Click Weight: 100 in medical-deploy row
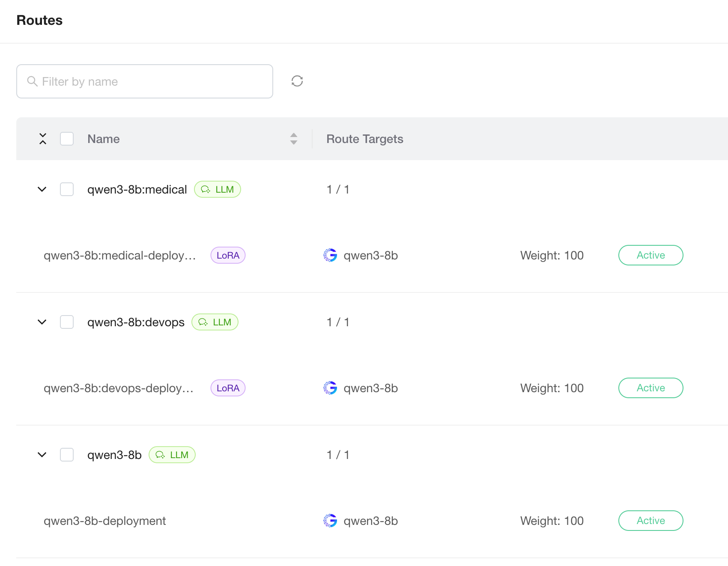Screen dimensions: 728x566 coord(552,255)
